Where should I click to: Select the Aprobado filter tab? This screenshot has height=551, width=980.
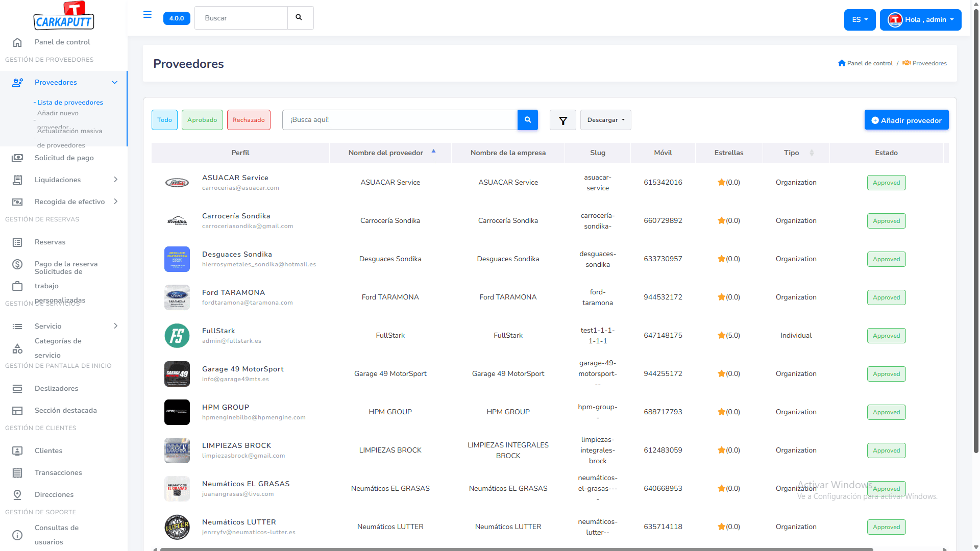click(202, 120)
